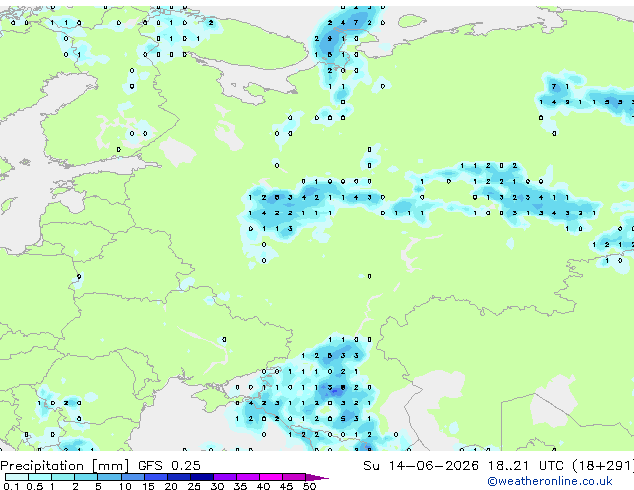Screen dimensions: 634x490
Task: Click the '50' legend scale label
Action: coord(309,486)
